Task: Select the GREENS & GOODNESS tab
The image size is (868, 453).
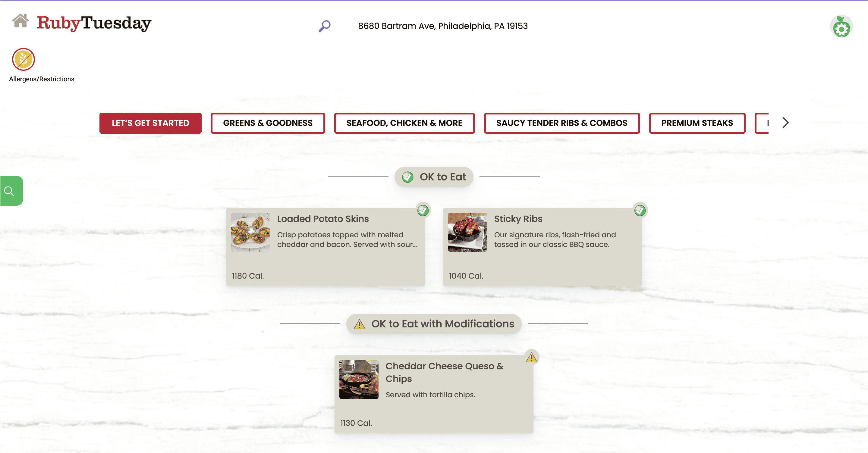Action: tap(268, 123)
